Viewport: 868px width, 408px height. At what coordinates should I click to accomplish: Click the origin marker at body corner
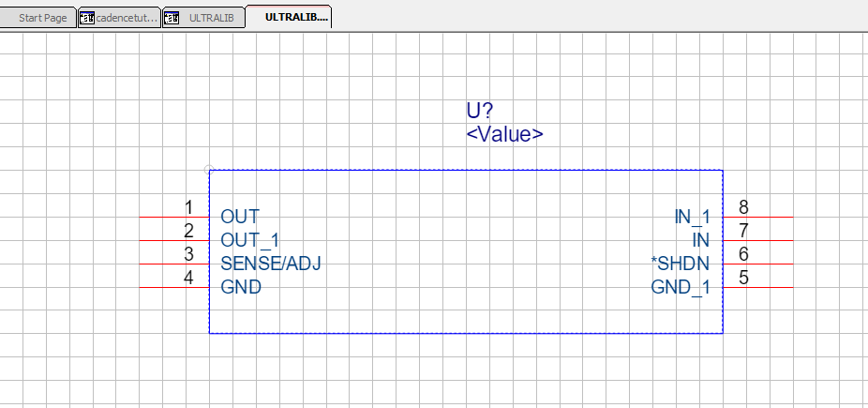[x=209, y=170]
